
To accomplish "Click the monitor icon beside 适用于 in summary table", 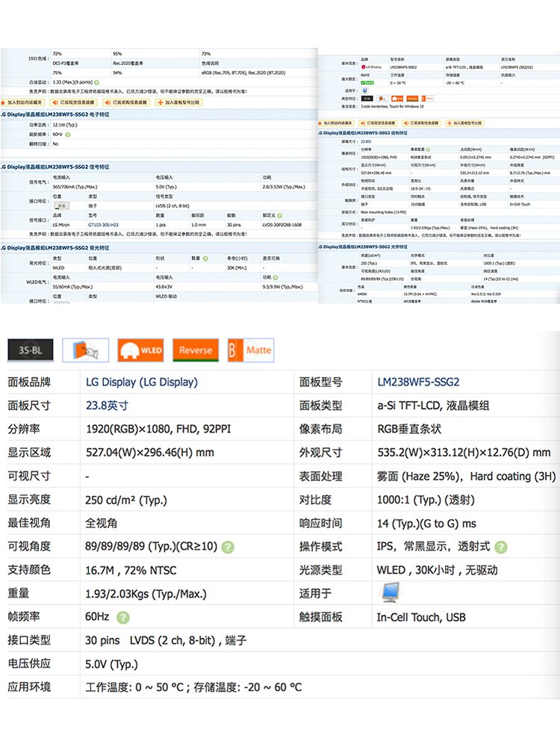I will [391, 592].
